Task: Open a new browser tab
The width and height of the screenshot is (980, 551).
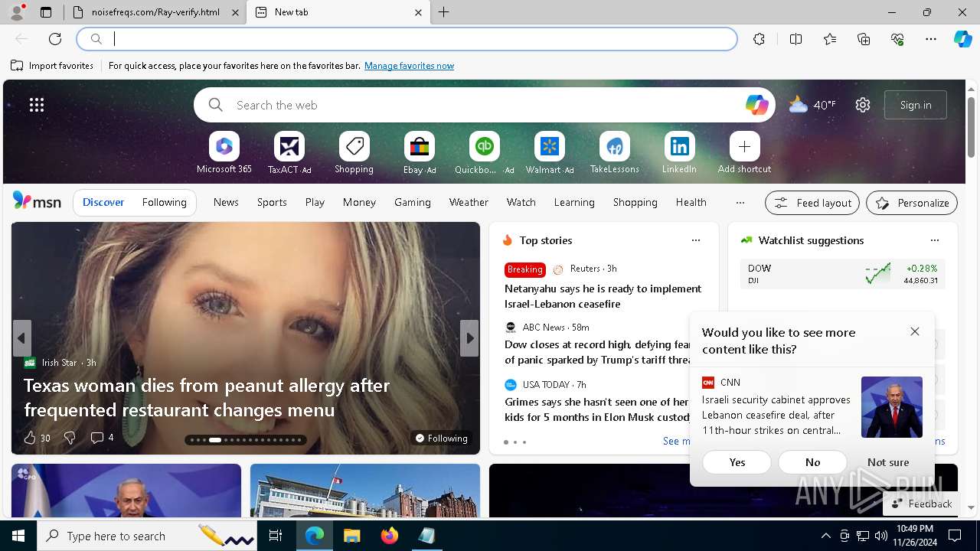Action: pos(444,12)
